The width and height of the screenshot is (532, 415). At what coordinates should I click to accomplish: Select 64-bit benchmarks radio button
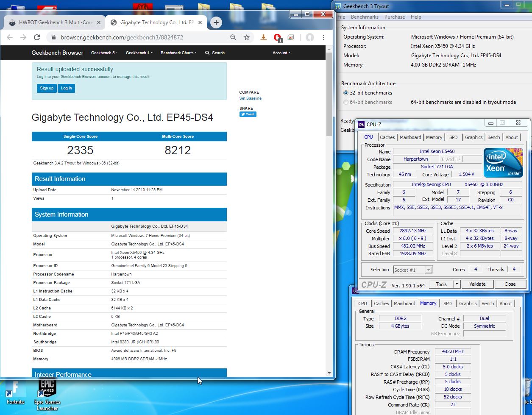click(x=346, y=102)
